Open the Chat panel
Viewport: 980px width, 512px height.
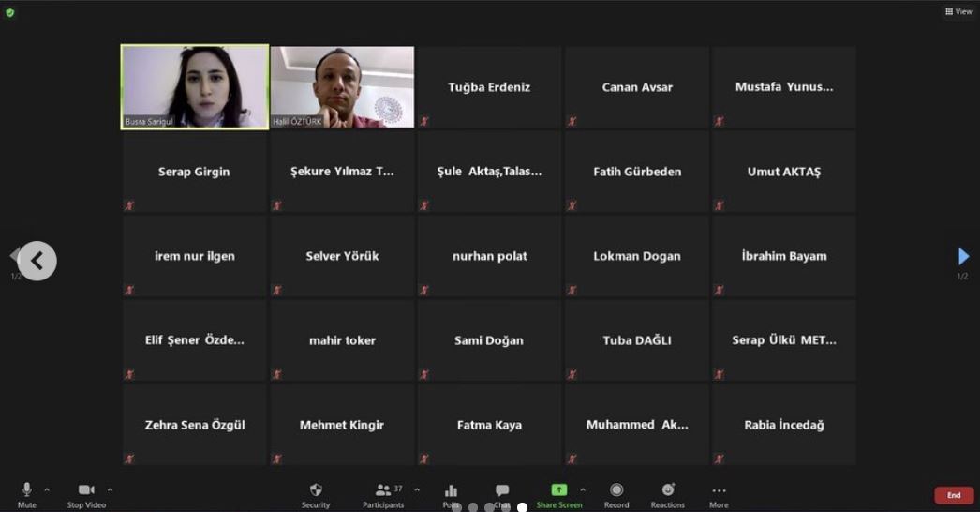pyautogui.click(x=502, y=490)
